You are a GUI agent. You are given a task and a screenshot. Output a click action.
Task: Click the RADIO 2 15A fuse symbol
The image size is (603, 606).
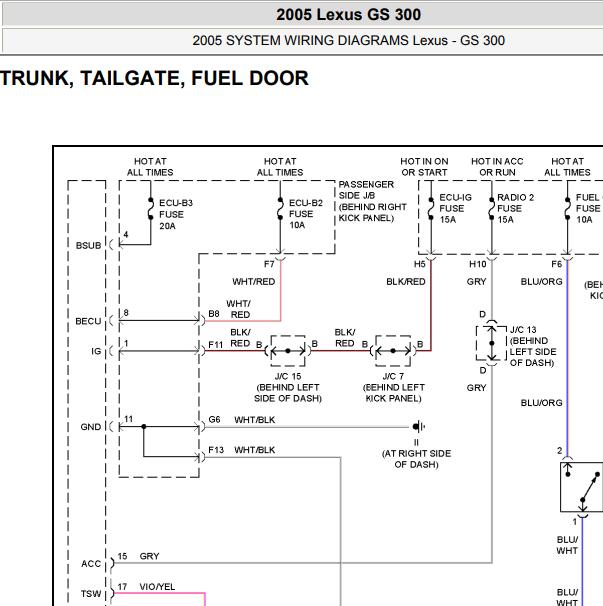pyautogui.click(x=492, y=209)
